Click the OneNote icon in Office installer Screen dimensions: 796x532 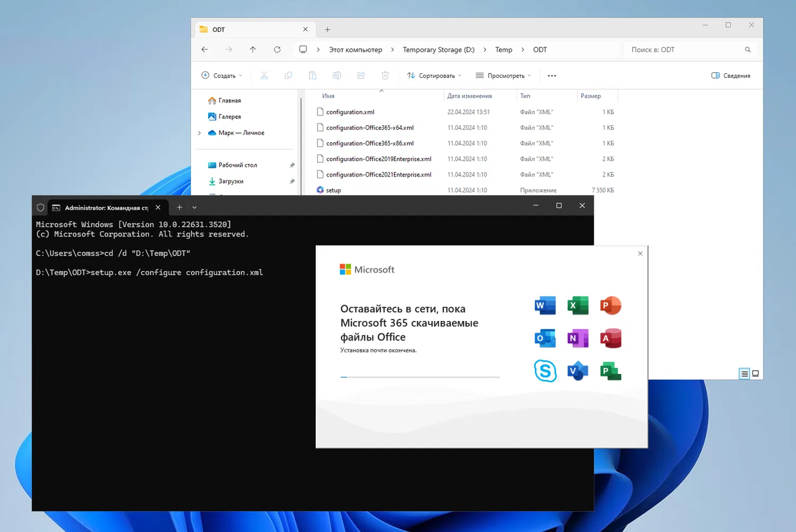(x=578, y=338)
